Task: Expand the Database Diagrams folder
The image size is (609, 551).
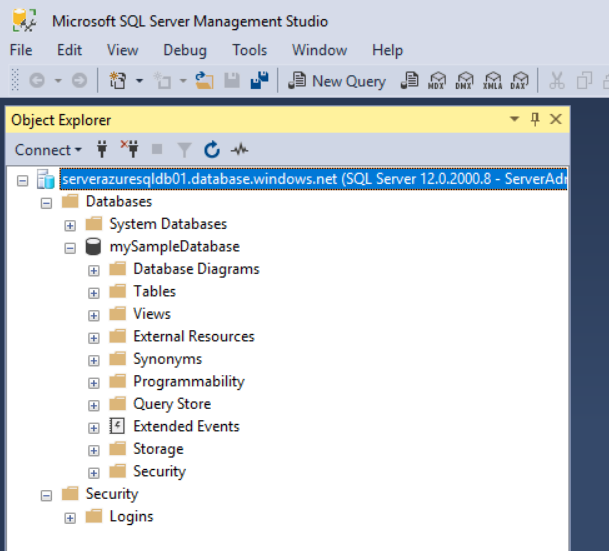Action: 94,271
